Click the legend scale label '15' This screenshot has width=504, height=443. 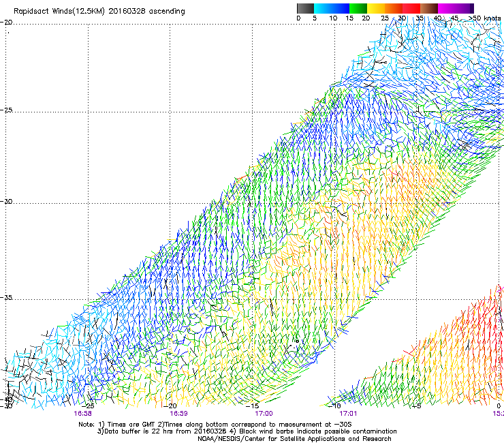[x=349, y=18]
